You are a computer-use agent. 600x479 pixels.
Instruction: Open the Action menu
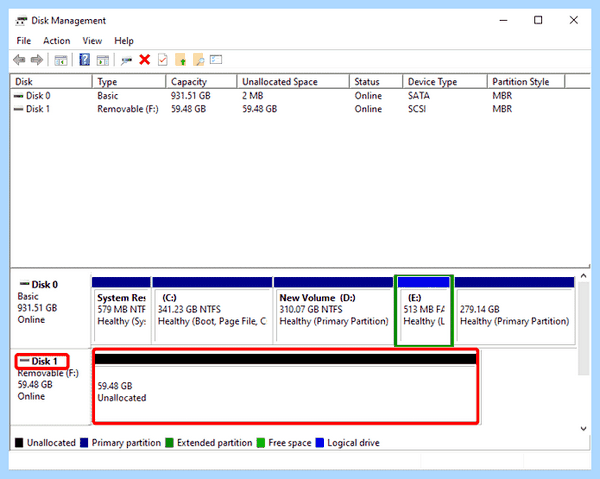pos(57,41)
